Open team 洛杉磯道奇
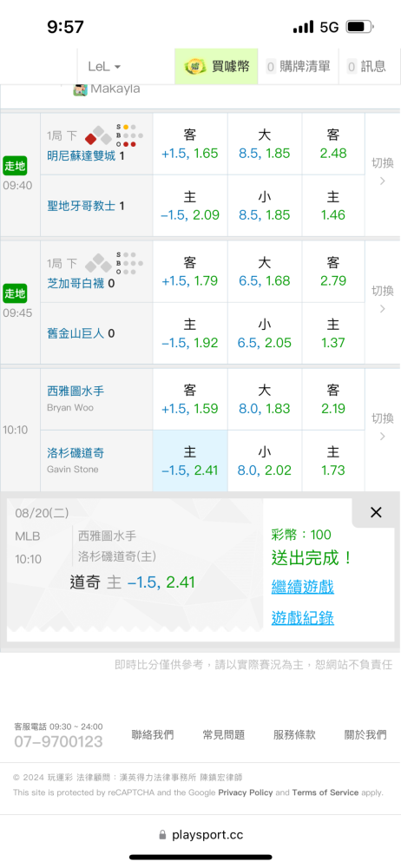This screenshot has width=401, height=868. click(x=76, y=453)
